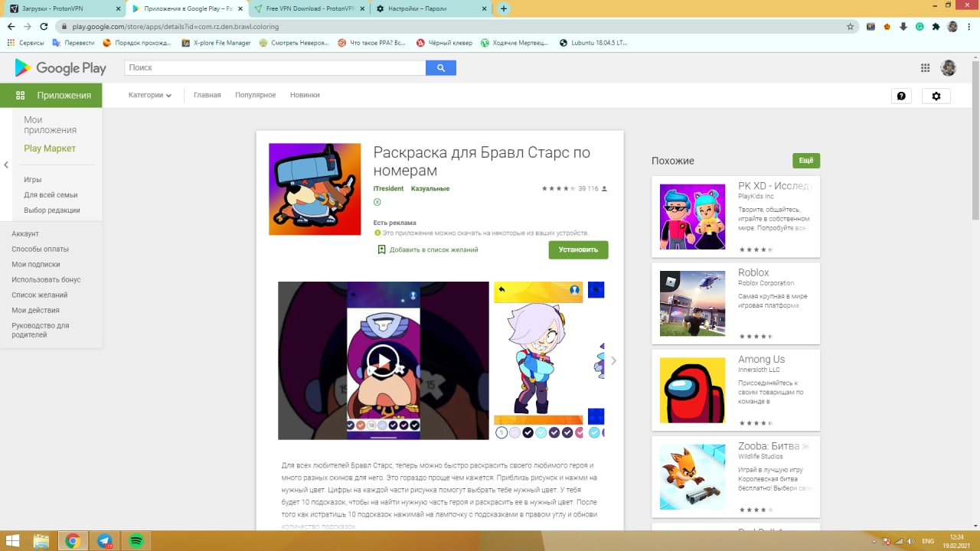Reload the page in Chrome
The width and height of the screenshot is (980, 551).
point(44,26)
